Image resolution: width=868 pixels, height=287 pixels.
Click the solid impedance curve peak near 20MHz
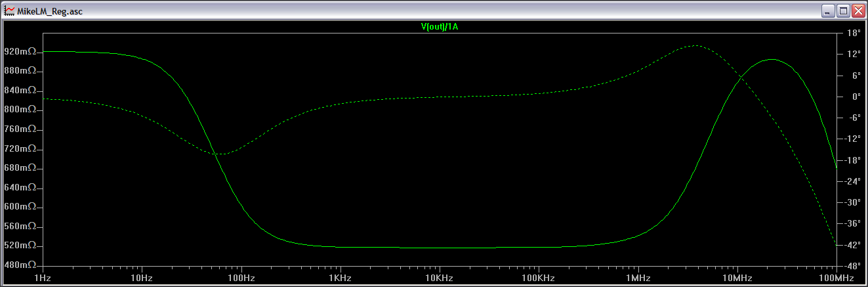coord(772,59)
